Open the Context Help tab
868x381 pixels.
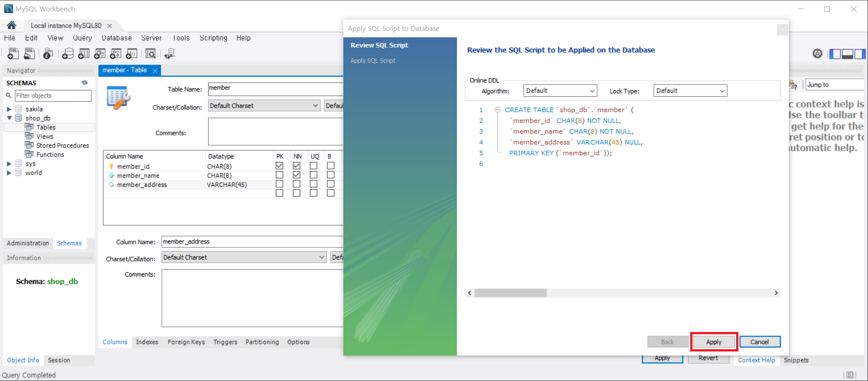coord(757,360)
